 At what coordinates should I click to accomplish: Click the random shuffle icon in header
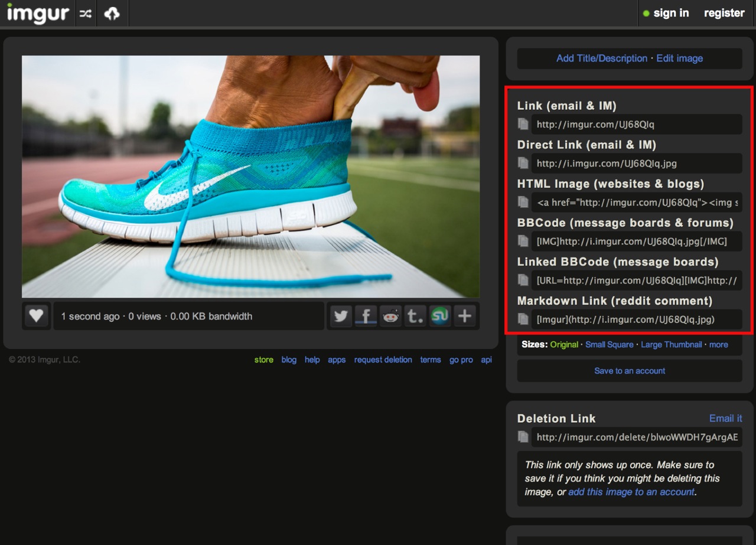pos(86,14)
